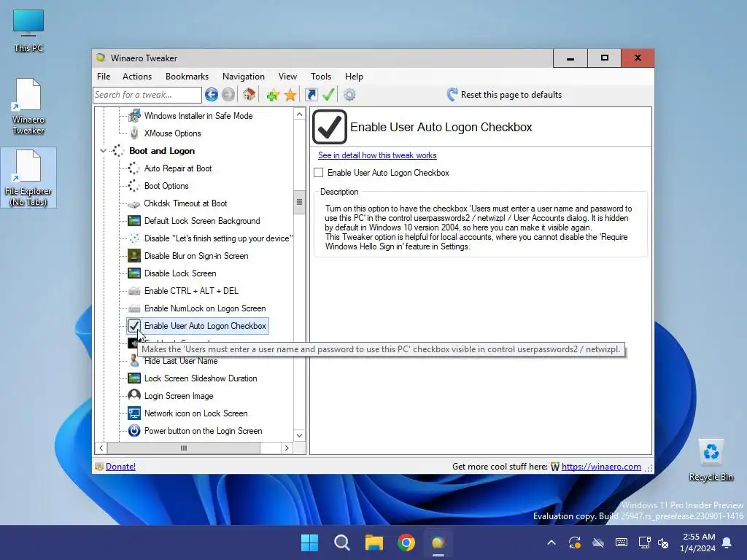Select Chkdsk Timeout at Boot tree item
The width and height of the screenshot is (747, 560).
click(x=185, y=204)
